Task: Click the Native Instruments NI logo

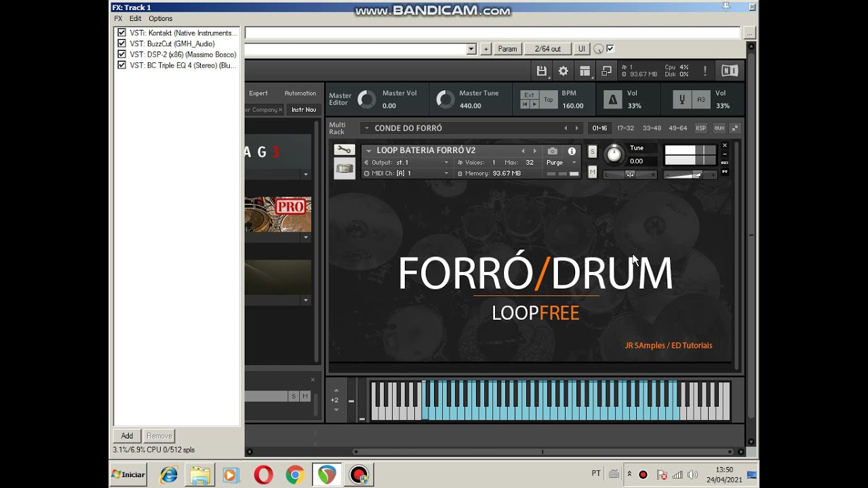Action: coord(730,70)
